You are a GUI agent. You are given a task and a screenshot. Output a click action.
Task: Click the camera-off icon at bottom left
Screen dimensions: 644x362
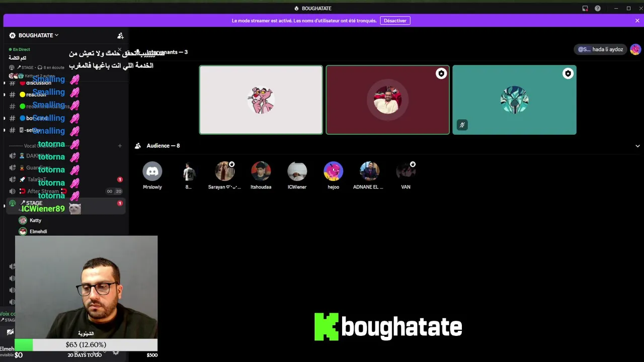(x=10, y=332)
